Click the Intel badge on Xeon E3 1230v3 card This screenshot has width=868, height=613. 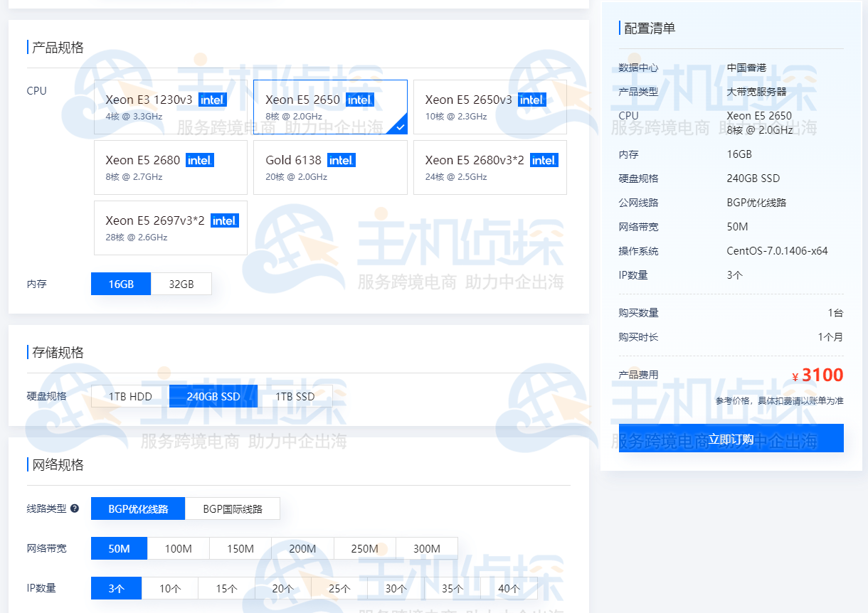[x=211, y=100]
